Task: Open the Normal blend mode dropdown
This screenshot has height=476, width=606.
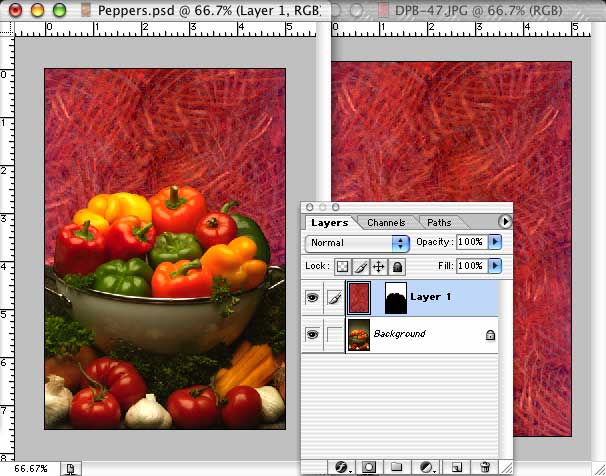Action: click(x=357, y=243)
